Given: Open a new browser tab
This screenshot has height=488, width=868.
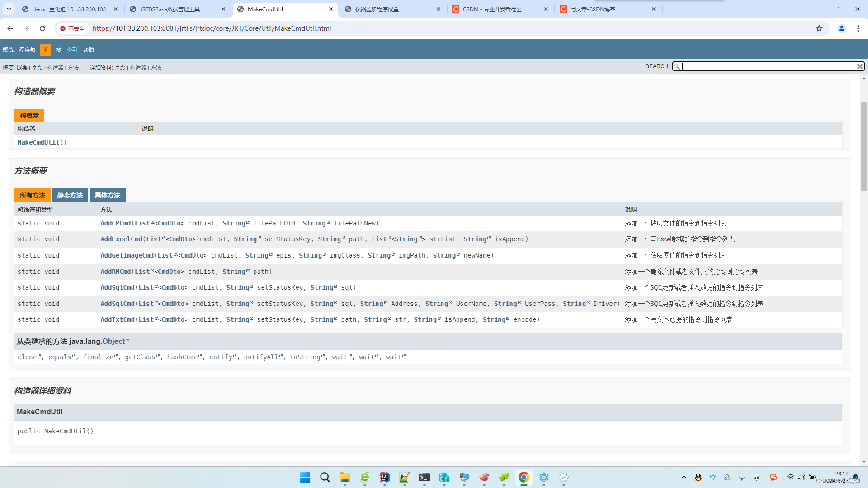Looking at the screenshot, I should pyautogui.click(x=670, y=9).
